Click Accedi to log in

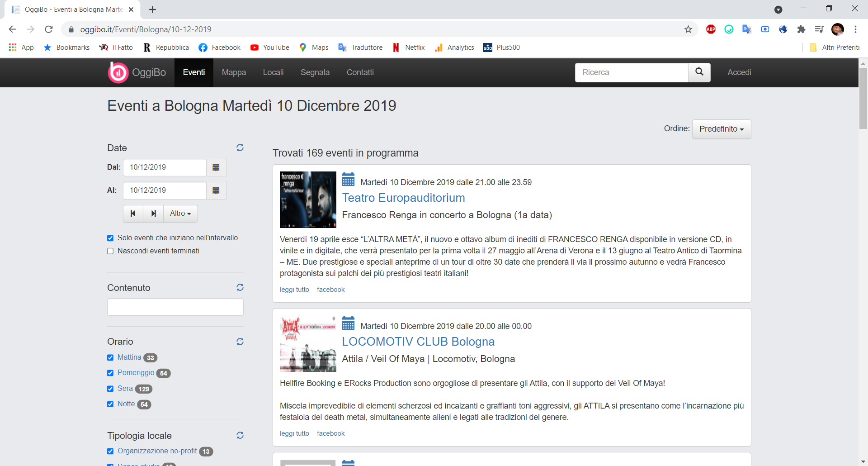(739, 72)
